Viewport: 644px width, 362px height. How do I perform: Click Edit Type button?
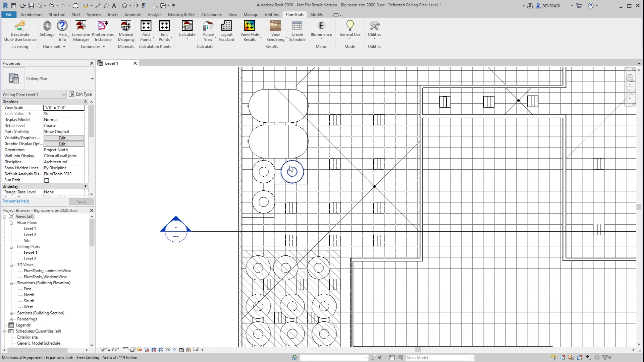coord(80,95)
